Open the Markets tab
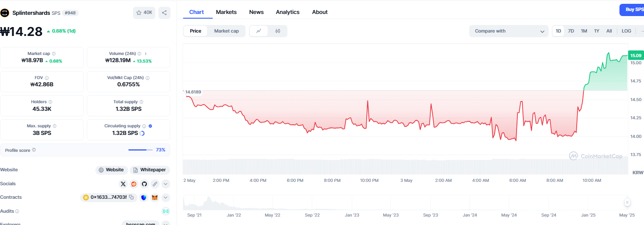Screen dimensions: 644x225 click(226, 12)
